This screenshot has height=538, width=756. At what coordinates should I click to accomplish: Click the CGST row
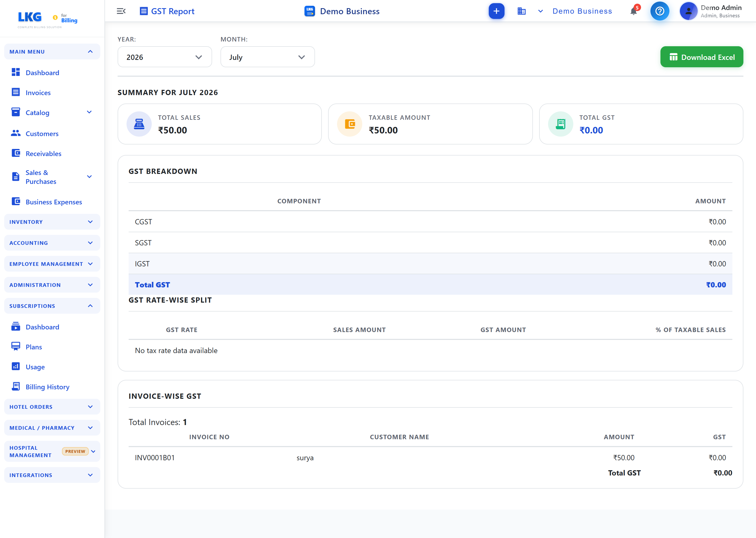430,222
